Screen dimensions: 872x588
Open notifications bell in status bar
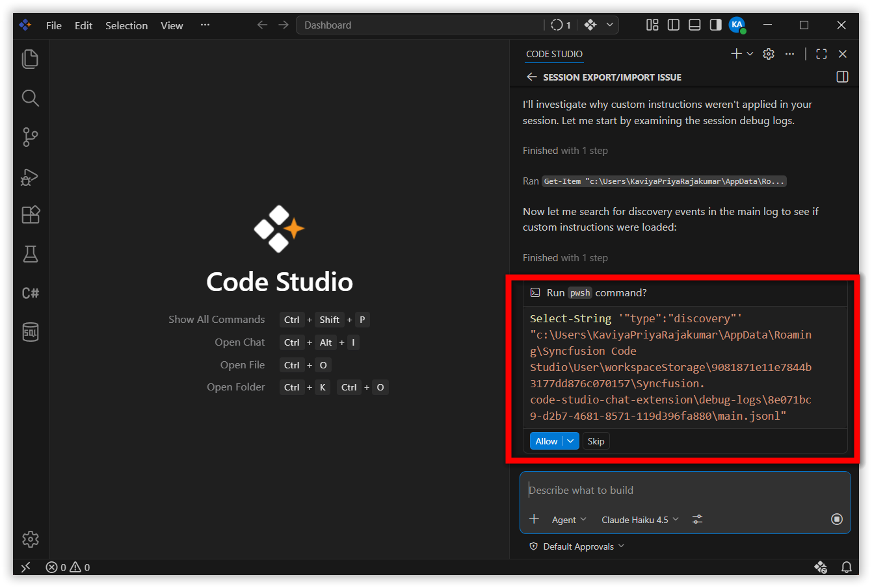[846, 567]
